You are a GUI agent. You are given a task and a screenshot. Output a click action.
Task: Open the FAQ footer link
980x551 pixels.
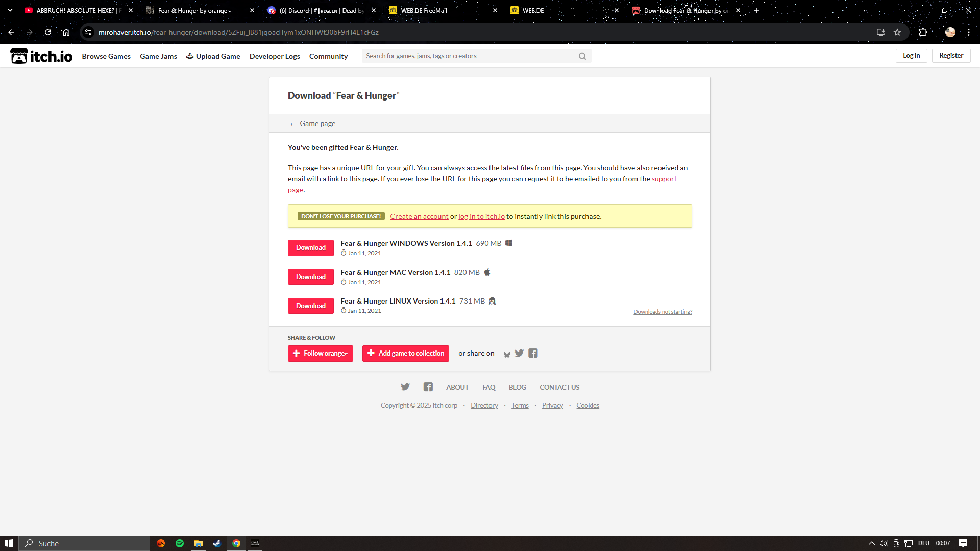click(489, 387)
